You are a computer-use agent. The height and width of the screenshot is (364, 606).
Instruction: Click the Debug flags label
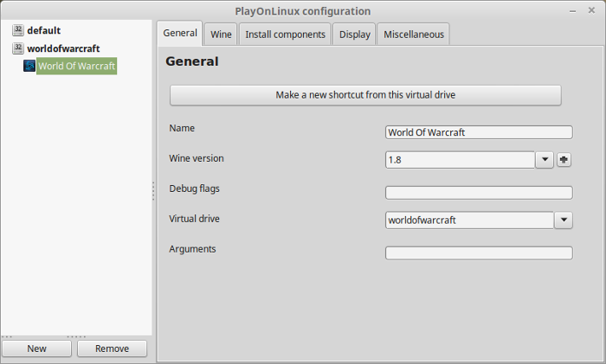194,188
